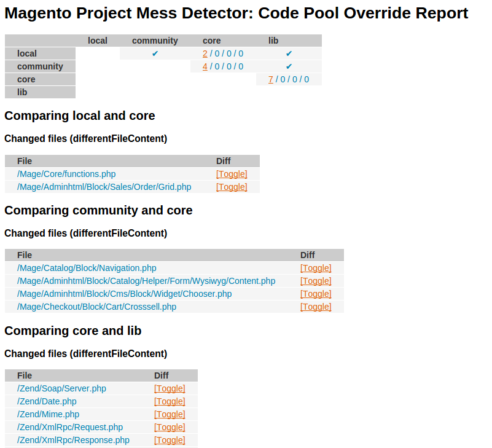Click the 'local' row header in matrix
Image resolution: width=492 pixels, height=448 pixels.
point(40,53)
